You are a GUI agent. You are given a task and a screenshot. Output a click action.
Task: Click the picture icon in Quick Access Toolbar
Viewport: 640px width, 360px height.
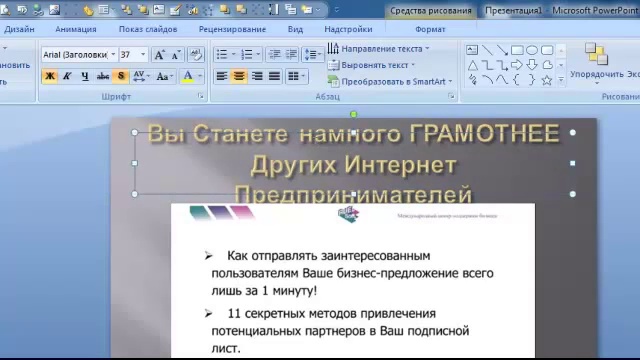coord(54,9)
